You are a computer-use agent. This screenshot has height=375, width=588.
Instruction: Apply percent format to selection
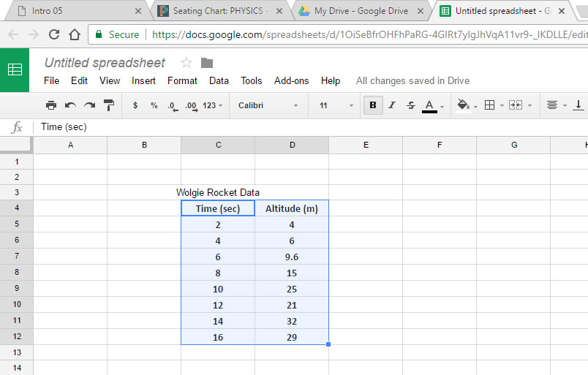pyautogui.click(x=154, y=105)
